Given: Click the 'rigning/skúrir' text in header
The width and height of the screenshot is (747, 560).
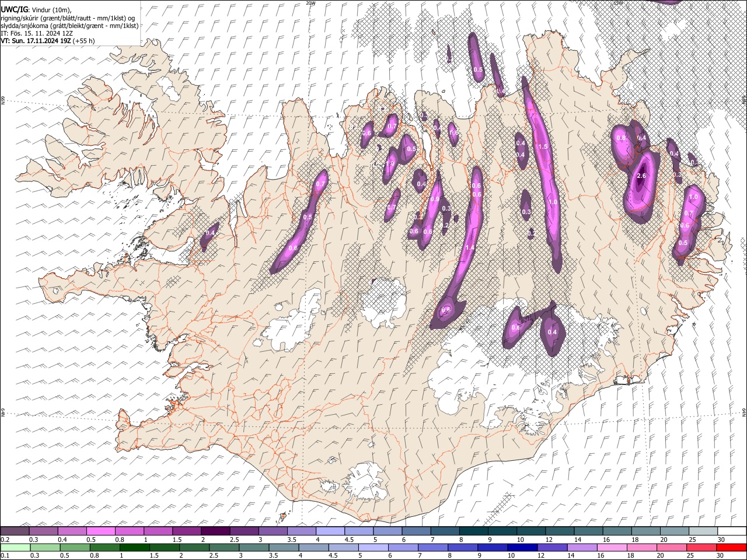Looking at the screenshot, I should 20,18.
